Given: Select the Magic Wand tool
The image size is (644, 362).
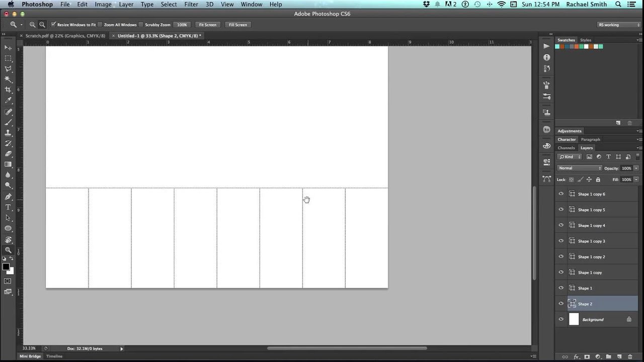Looking at the screenshot, I should click(8, 79).
